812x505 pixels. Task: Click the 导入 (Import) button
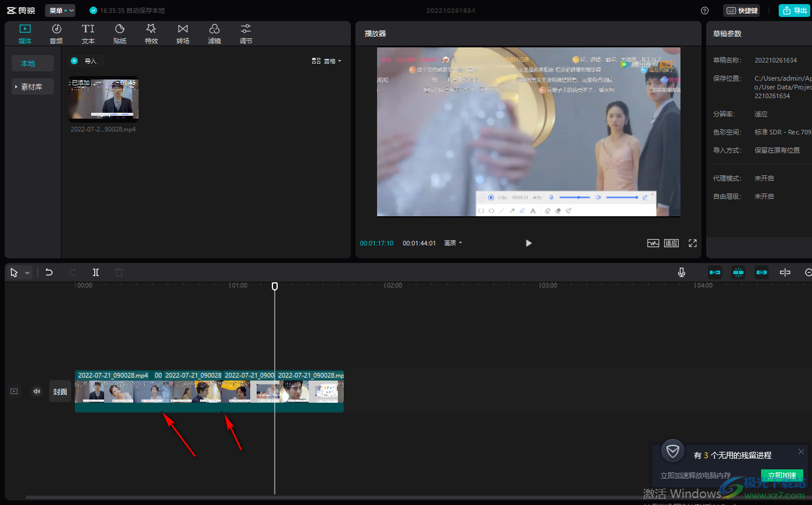tap(85, 61)
